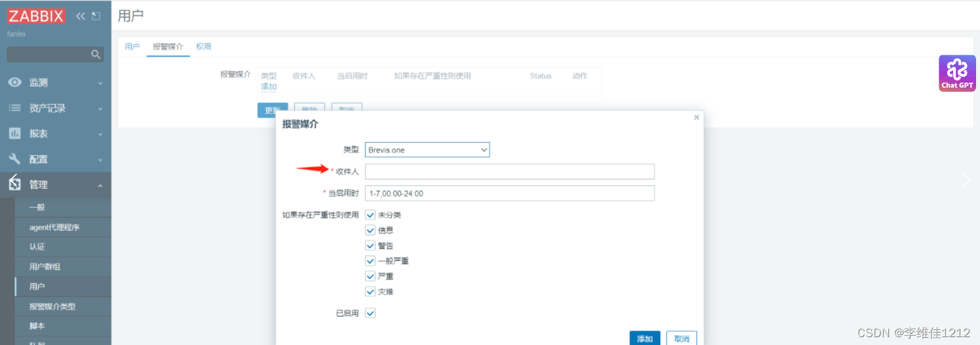Go to next image with right arrow
The width and height of the screenshot is (980, 345).
click(966, 180)
